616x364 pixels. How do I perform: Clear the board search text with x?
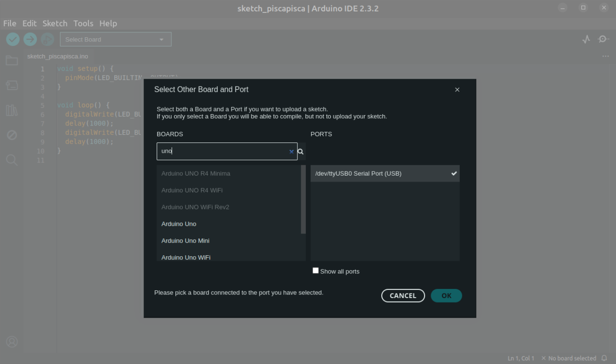click(x=292, y=152)
